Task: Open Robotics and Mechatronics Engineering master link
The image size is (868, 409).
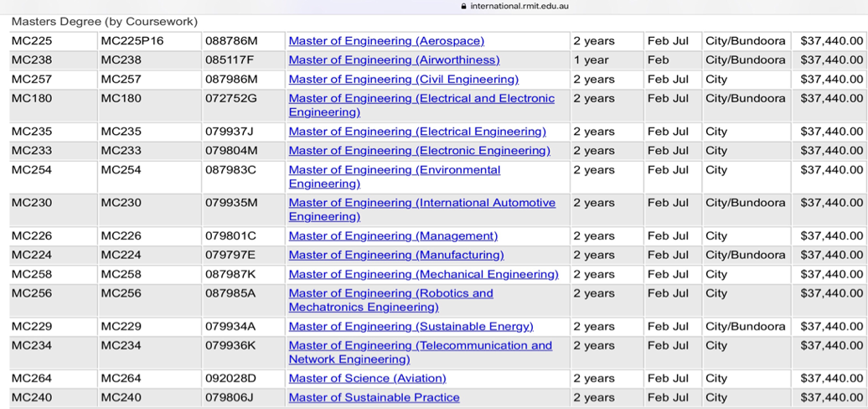Action: [x=390, y=294]
